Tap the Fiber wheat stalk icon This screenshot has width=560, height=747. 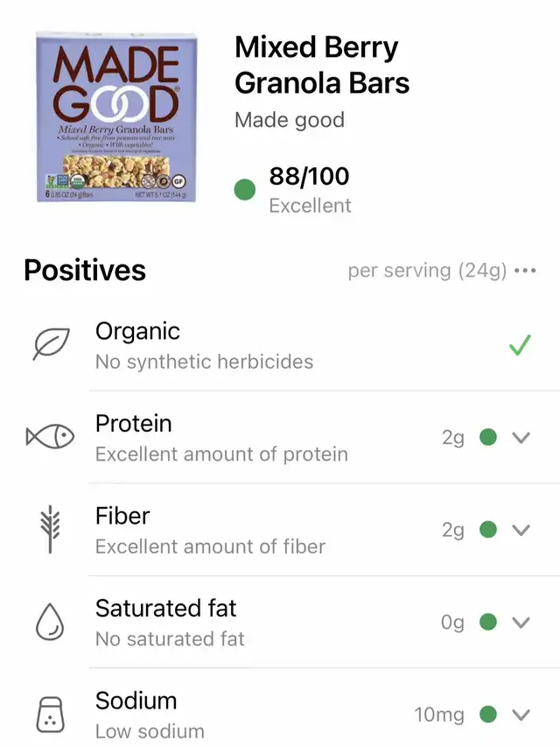50,529
